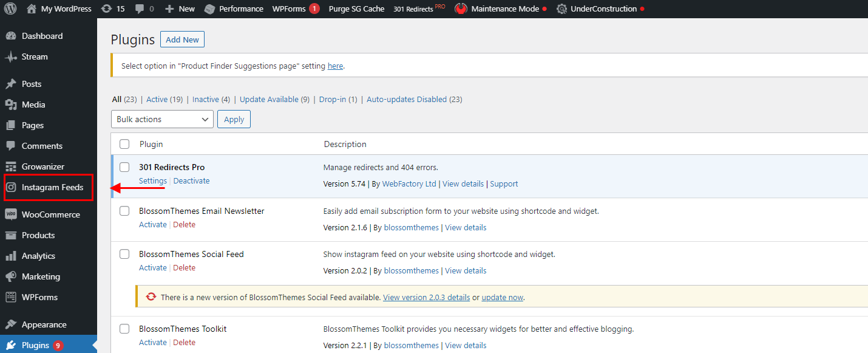Viewport: 868px width, 353px height.
Task: Filter plugins by Inactive (4)
Action: click(211, 99)
